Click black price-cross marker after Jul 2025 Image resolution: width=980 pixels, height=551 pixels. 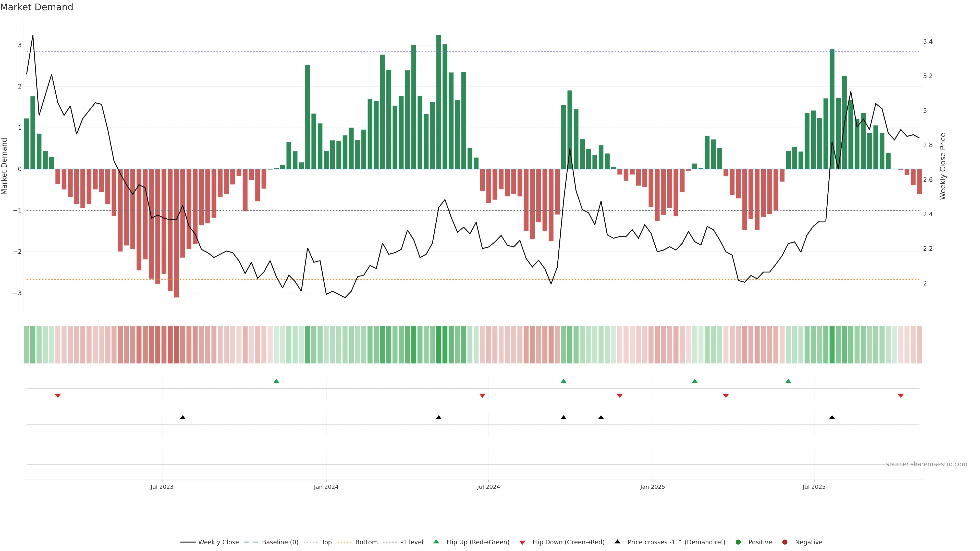(x=832, y=418)
